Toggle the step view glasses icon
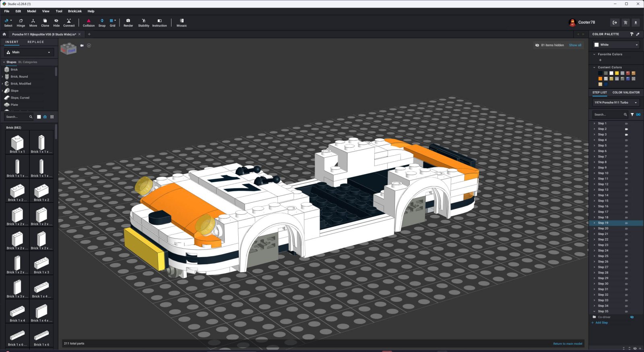644x352 pixels. coord(638,115)
